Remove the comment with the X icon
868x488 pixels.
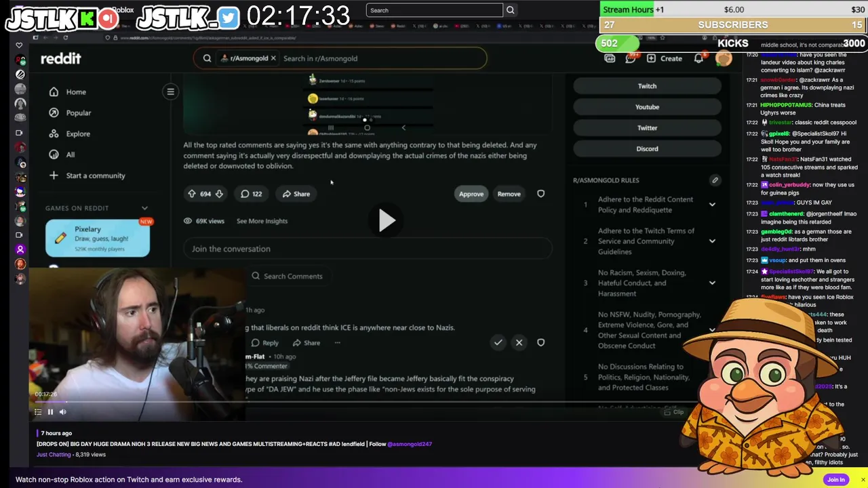[519, 343]
